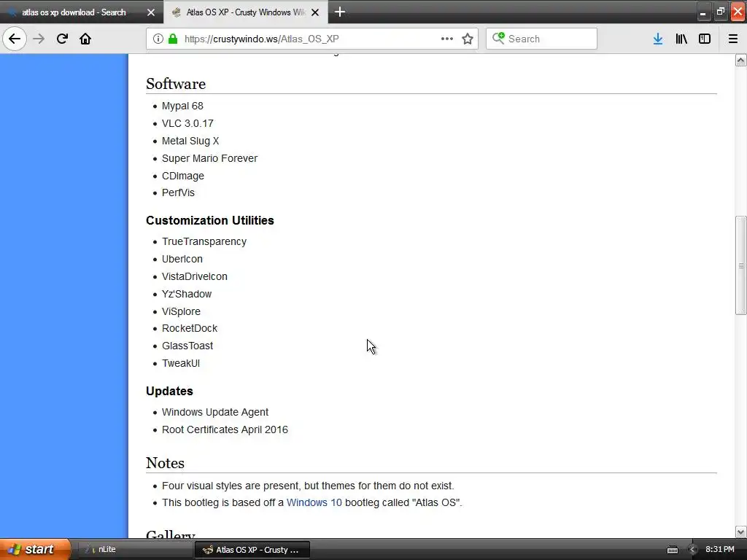The image size is (747, 560).
Task: Click the RocketDock entry
Action: 190,328
